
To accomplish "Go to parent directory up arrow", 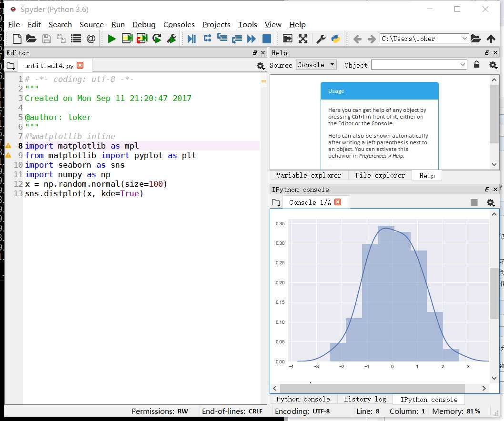I will click(491, 39).
